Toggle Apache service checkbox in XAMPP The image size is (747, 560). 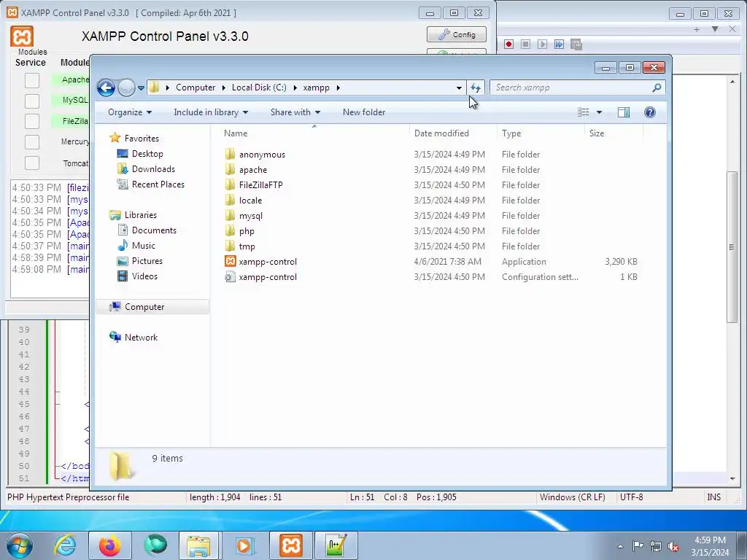(x=32, y=80)
